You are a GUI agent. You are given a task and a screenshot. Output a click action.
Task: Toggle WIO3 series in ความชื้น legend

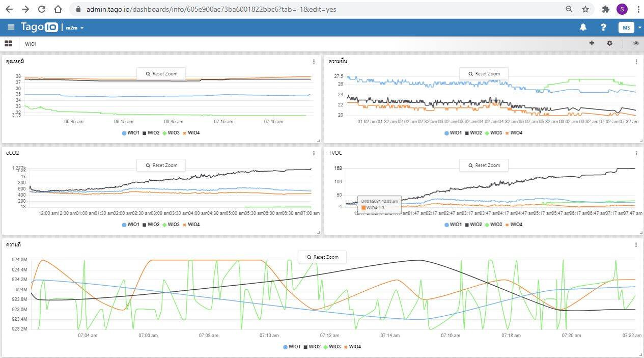click(x=494, y=133)
